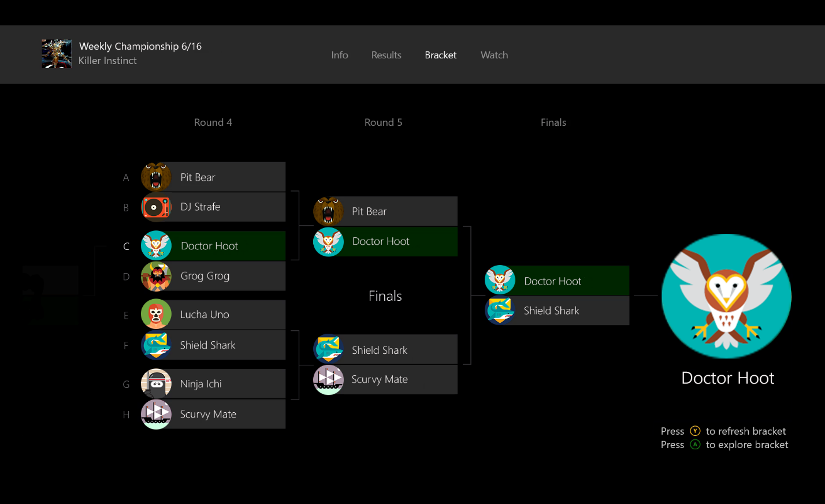Click the green A explore button icon
Viewport: 825px width, 504px height.
695,445
